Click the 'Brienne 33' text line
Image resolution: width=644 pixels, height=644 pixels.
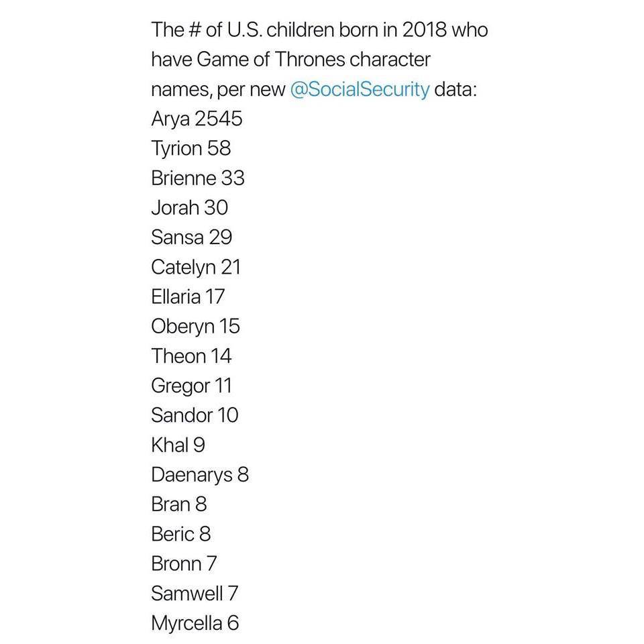(198, 178)
